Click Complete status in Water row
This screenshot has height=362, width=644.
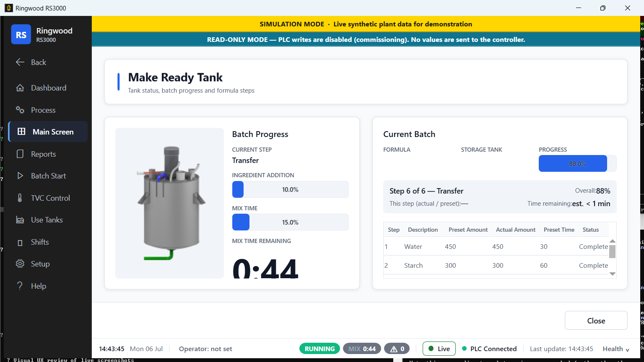pos(593,246)
